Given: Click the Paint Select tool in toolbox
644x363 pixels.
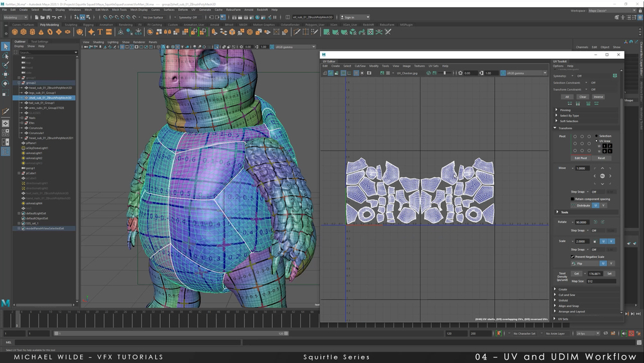Looking at the screenshot, I should pos(6,65).
